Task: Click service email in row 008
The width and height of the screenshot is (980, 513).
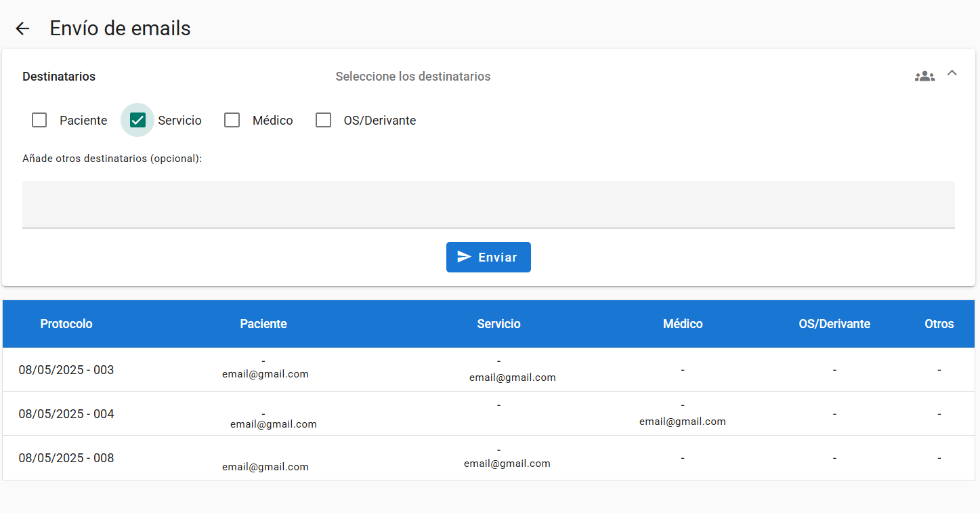Action: point(507,464)
